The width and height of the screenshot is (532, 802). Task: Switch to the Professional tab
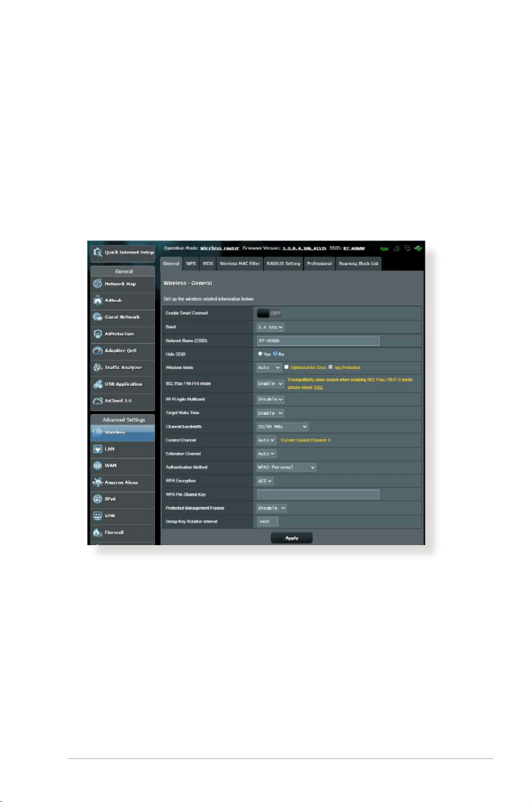pos(319,264)
